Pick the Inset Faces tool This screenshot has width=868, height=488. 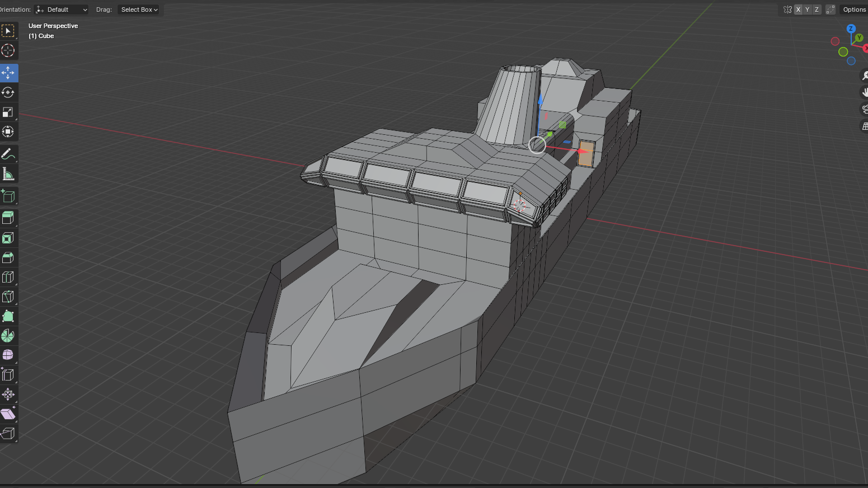(8, 238)
